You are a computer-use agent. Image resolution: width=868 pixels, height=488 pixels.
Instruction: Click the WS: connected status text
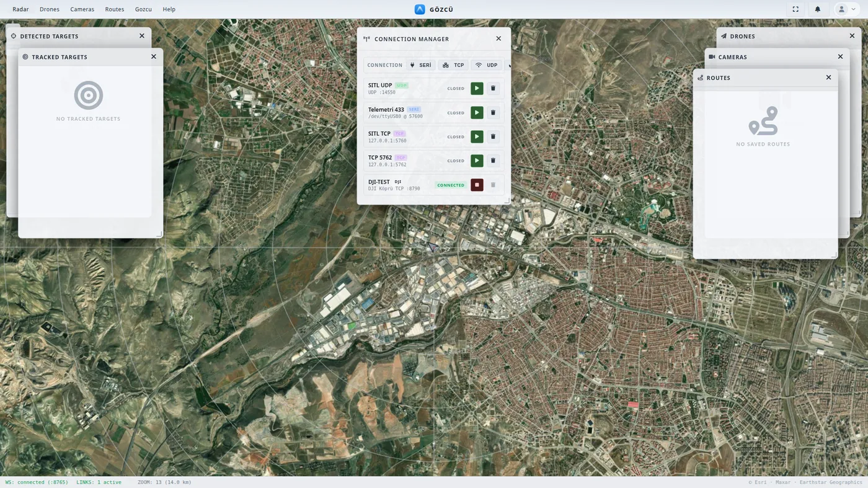[x=37, y=482]
